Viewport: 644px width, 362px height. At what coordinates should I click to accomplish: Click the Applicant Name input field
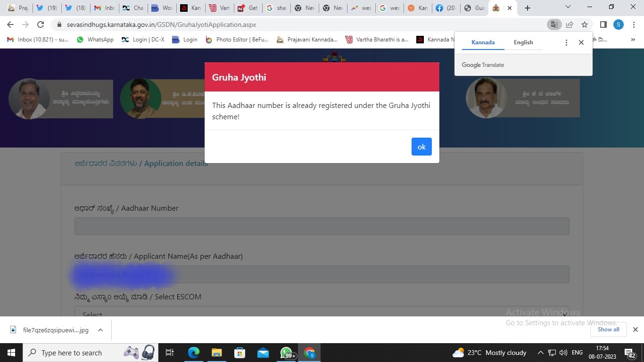(x=322, y=274)
